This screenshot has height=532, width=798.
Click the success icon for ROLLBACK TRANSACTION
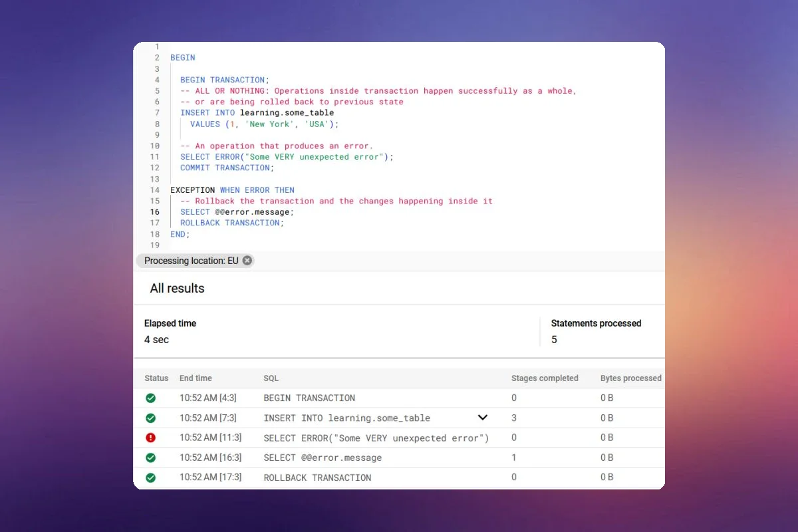click(x=150, y=477)
